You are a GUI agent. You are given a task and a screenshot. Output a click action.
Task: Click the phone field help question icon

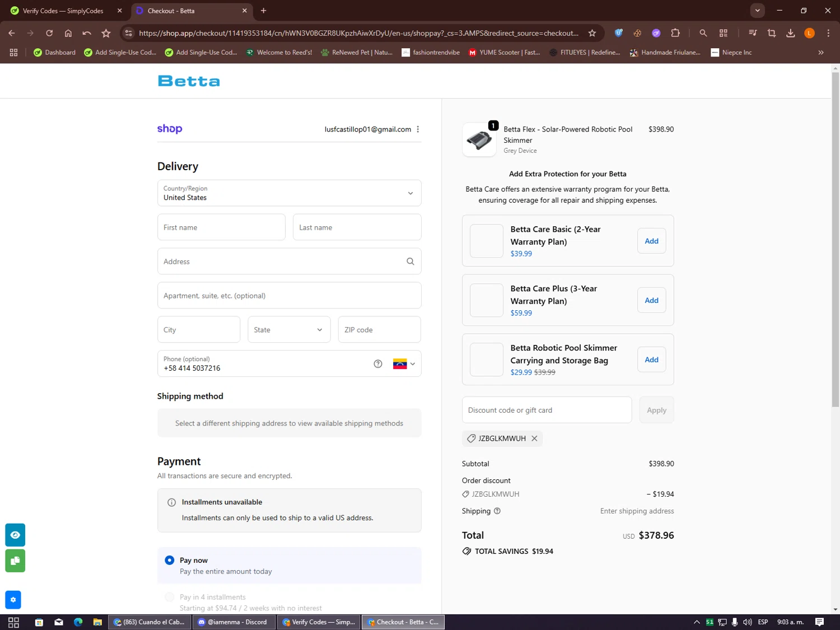pyautogui.click(x=378, y=364)
